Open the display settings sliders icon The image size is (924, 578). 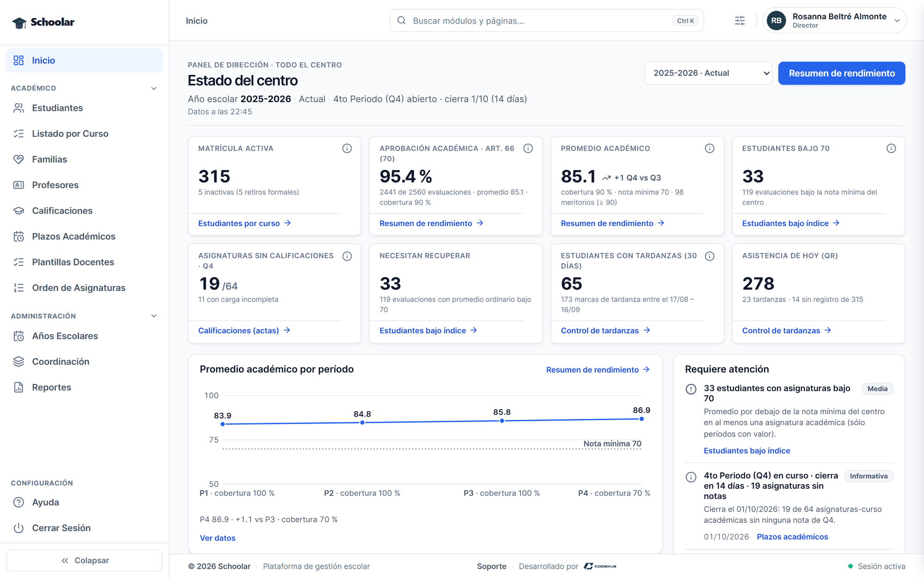pyautogui.click(x=740, y=21)
